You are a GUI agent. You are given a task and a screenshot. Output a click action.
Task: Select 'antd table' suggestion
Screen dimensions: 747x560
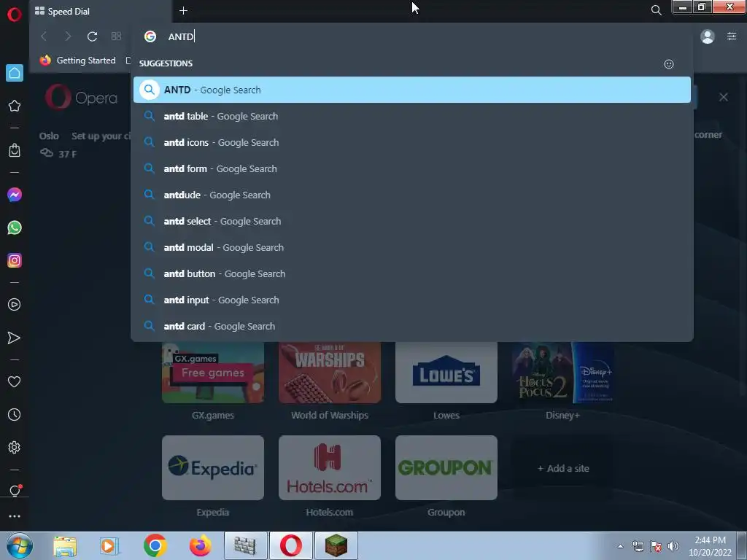coord(412,116)
